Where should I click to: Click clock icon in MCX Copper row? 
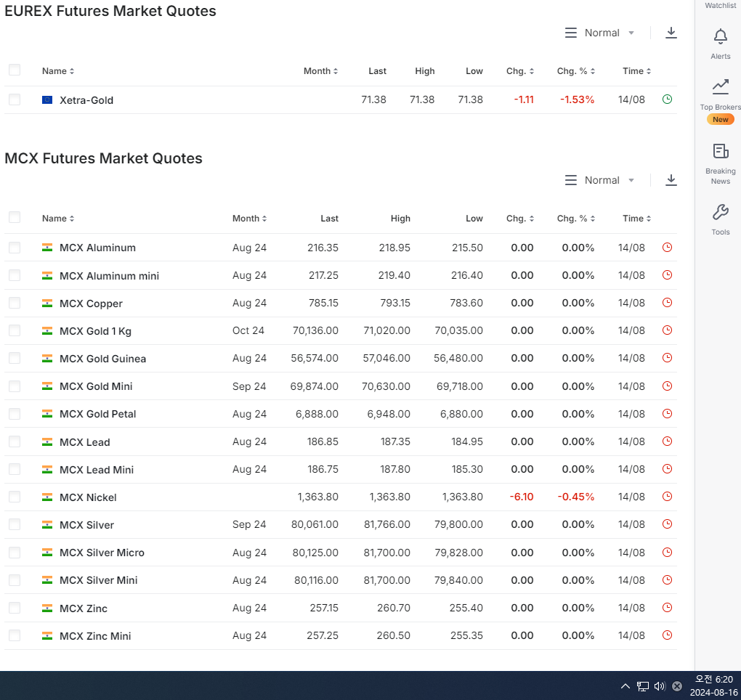[667, 302]
